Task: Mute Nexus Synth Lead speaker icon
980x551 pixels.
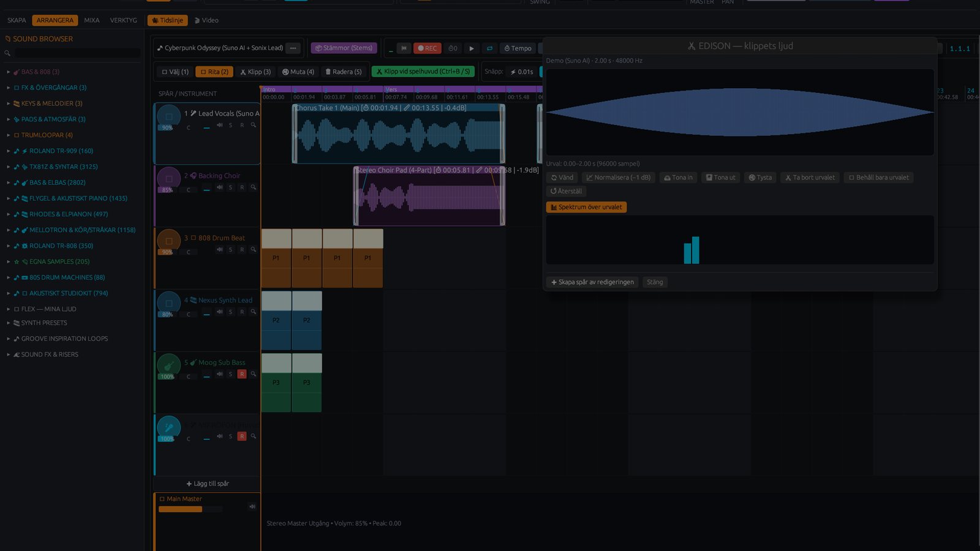Action: (x=219, y=312)
